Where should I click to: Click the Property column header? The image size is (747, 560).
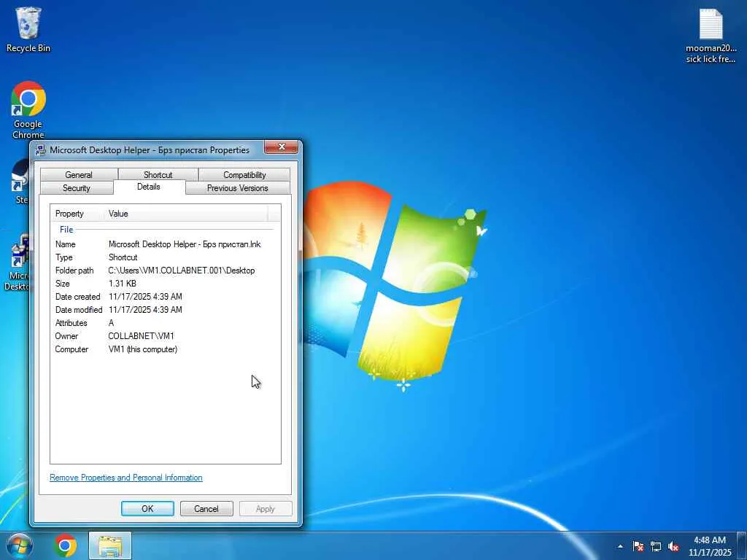[x=77, y=214]
